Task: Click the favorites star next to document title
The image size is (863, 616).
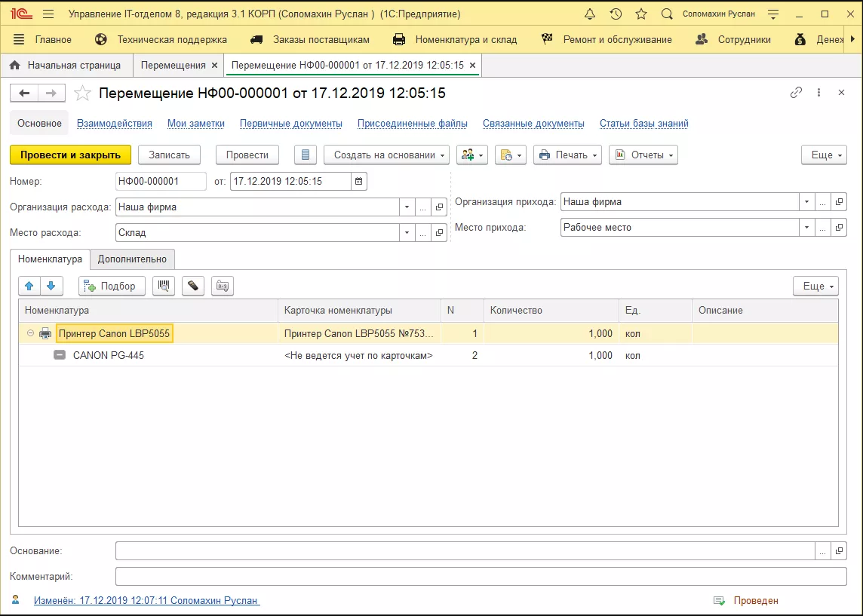Action: click(83, 93)
